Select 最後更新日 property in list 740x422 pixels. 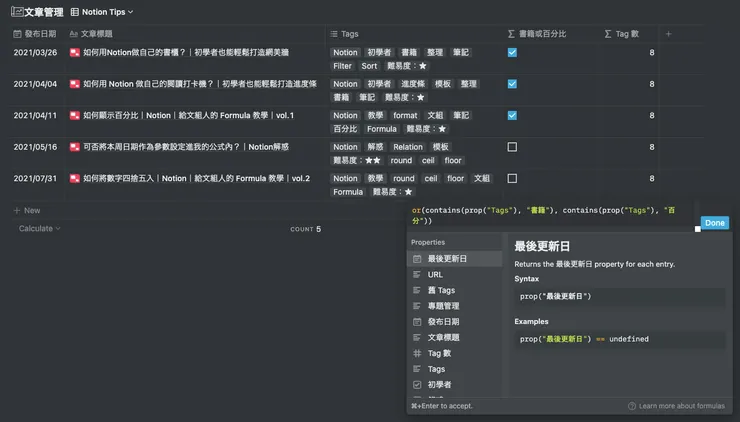click(x=454, y=259)
